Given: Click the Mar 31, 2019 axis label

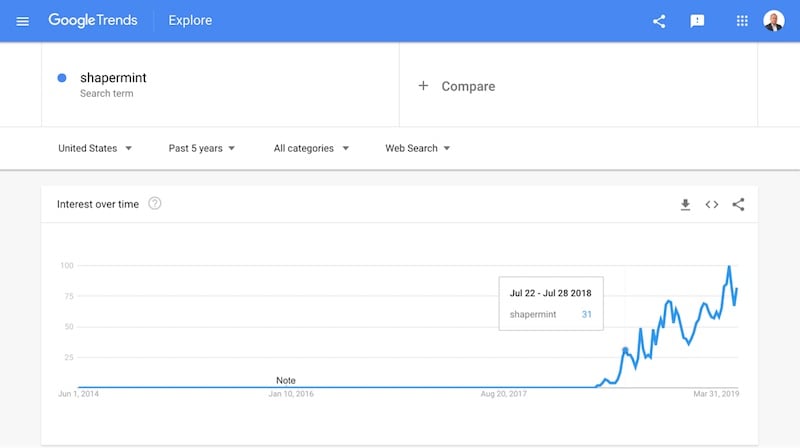Looking at the screenshot, I should pos(716,393).
